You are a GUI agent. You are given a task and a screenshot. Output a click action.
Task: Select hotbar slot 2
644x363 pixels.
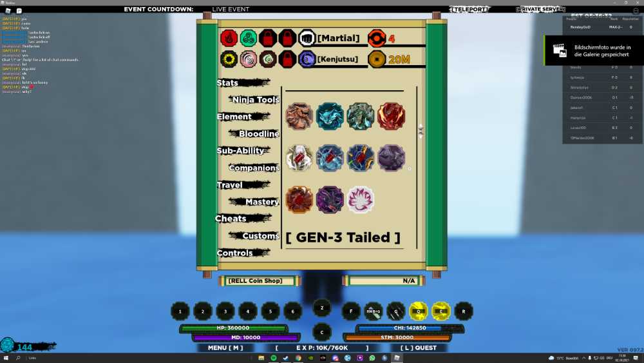[202, 311]
